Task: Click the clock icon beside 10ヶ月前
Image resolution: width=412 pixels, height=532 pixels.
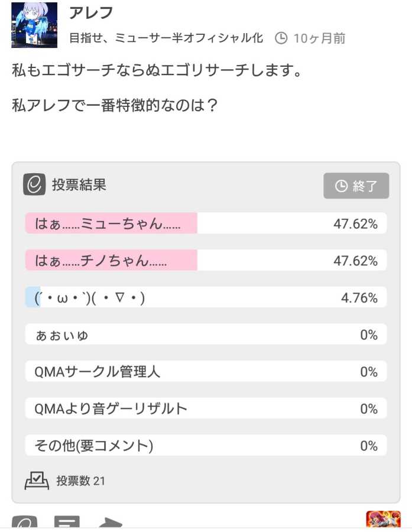Action: point(281,38)
